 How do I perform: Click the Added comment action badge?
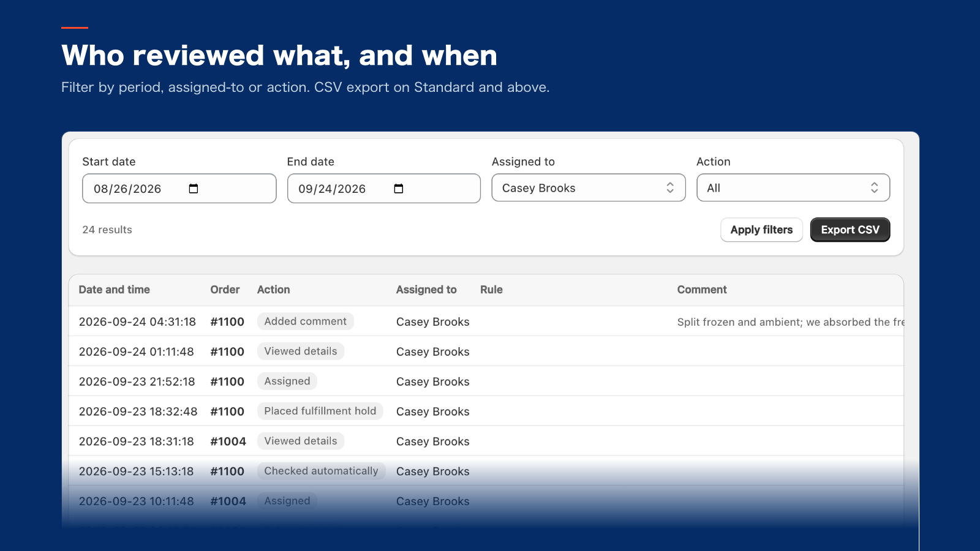coord(305,321)
